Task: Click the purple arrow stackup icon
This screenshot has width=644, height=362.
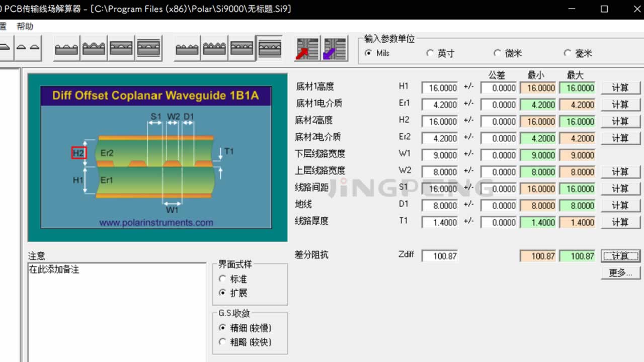Action: [335, 49]
